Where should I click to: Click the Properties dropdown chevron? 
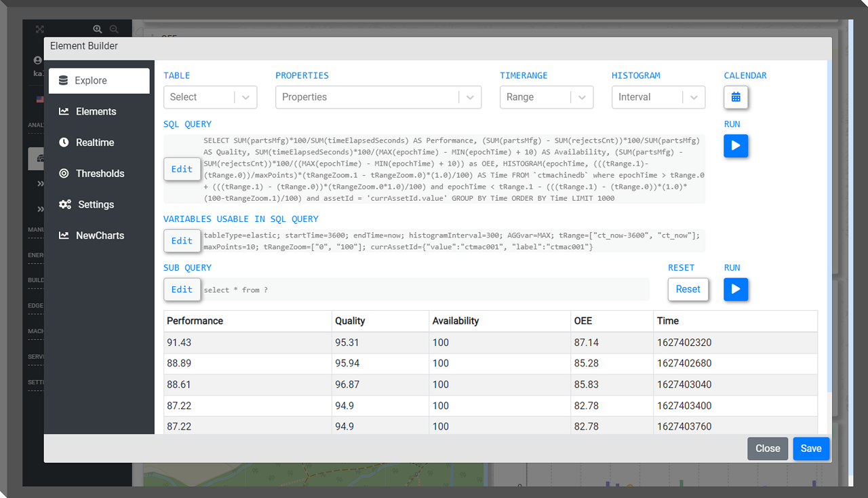[470, 97]
